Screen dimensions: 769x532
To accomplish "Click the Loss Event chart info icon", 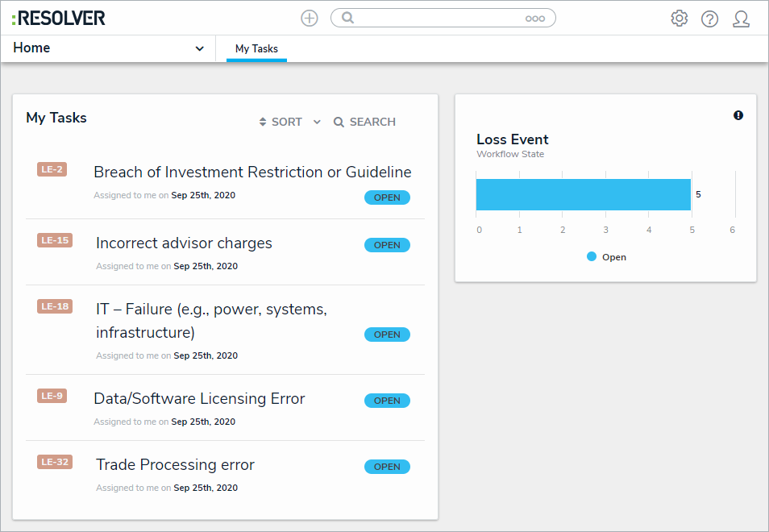I will pos(738,115).
